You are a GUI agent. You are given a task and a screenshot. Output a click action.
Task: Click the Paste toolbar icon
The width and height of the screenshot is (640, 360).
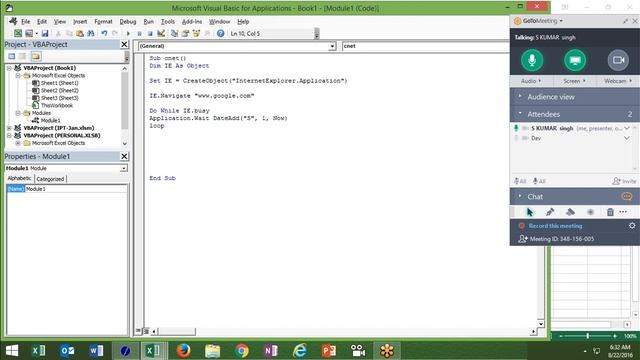tap(80, 33)
